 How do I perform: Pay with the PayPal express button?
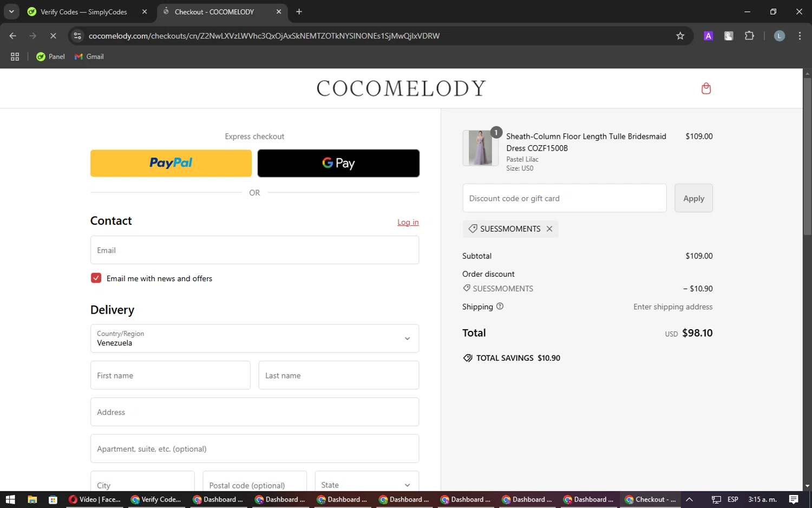coord(171,163)
